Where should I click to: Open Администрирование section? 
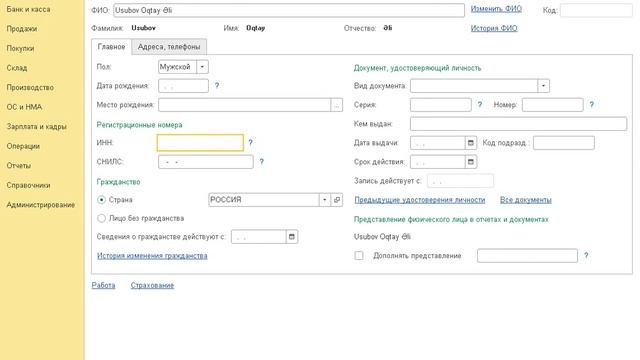(x=40, y=205)
